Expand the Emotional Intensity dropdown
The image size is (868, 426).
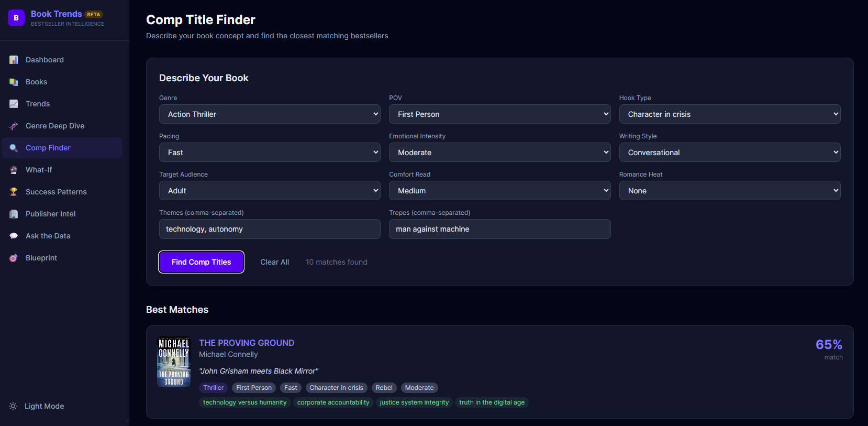click(x=499, y=152)
